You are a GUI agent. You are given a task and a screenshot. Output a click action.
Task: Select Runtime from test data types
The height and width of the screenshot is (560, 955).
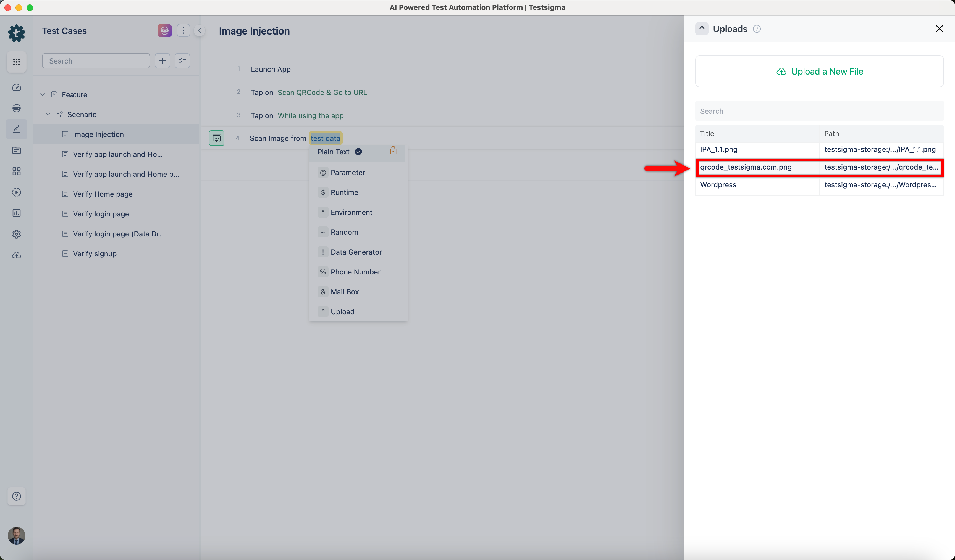344,192
